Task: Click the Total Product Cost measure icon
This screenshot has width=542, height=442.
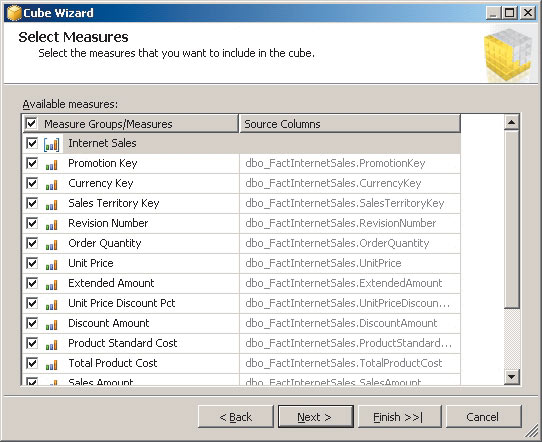Action: coord(52,365)
